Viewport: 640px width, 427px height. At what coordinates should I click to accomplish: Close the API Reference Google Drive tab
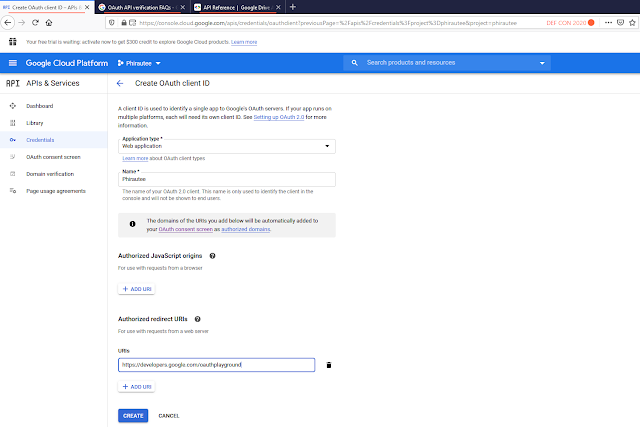point(278,7)
